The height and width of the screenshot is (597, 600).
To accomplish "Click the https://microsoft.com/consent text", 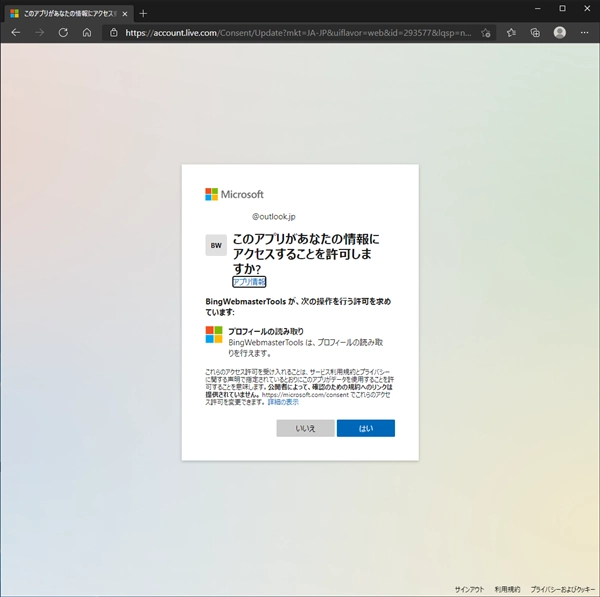I will click(305, 395).
